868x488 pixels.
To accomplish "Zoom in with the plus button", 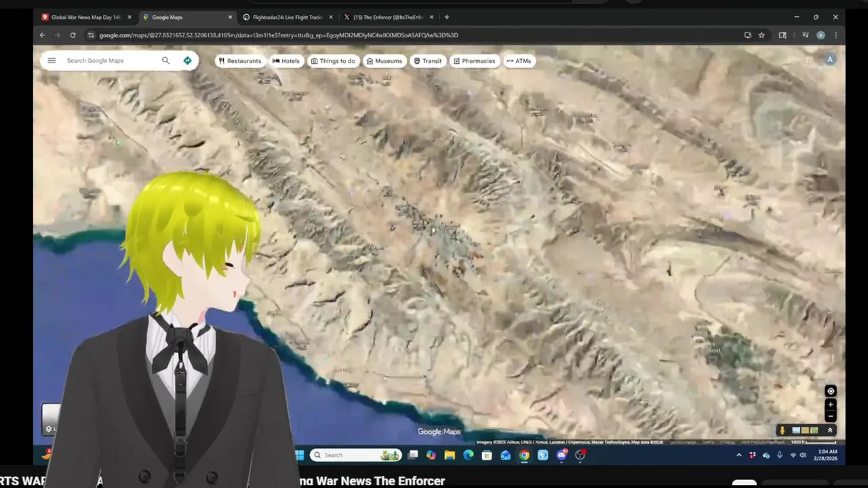I will (x=830, y=405).
